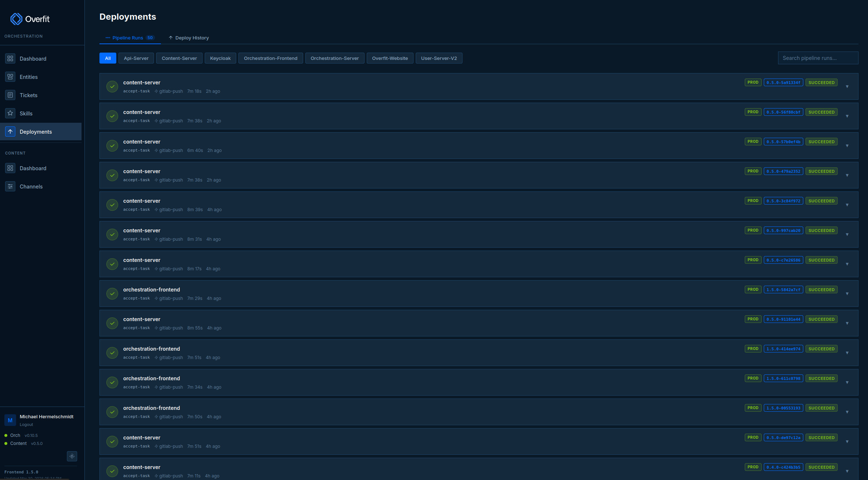
Task: Expand the 0.5.0-3c84f972 content-server run
Action: (x=847, y=205)
